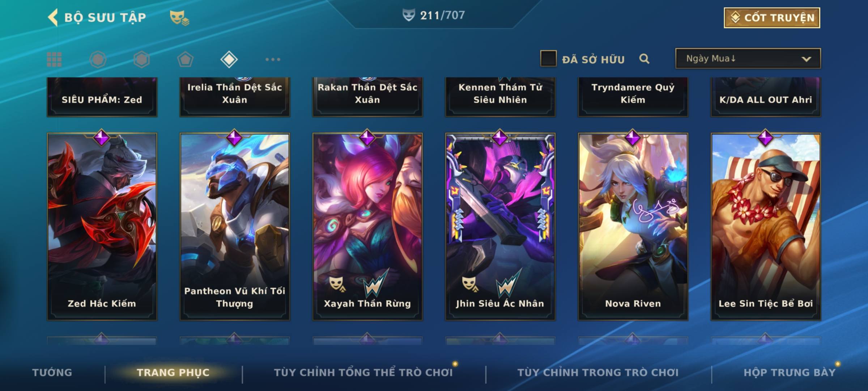
Task: Select the second hexagon rarity filter icon
Action: [x=141, y=59]
